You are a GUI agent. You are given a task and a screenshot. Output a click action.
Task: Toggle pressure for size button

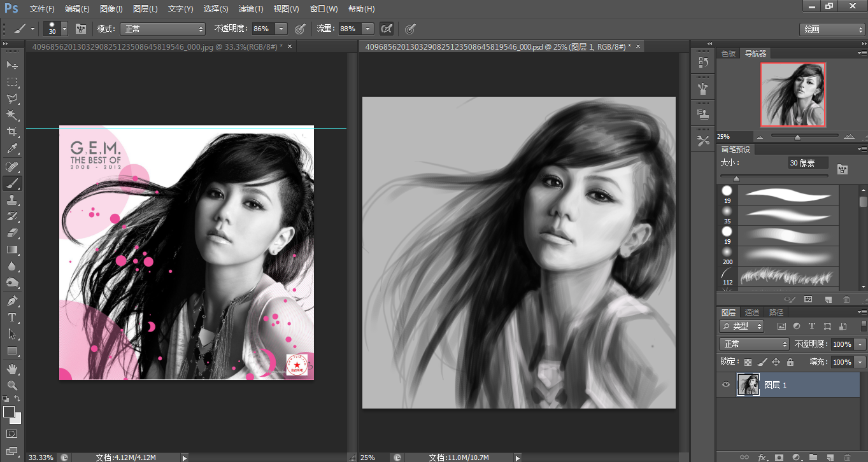pyautogui.click(x=411, y=29)
